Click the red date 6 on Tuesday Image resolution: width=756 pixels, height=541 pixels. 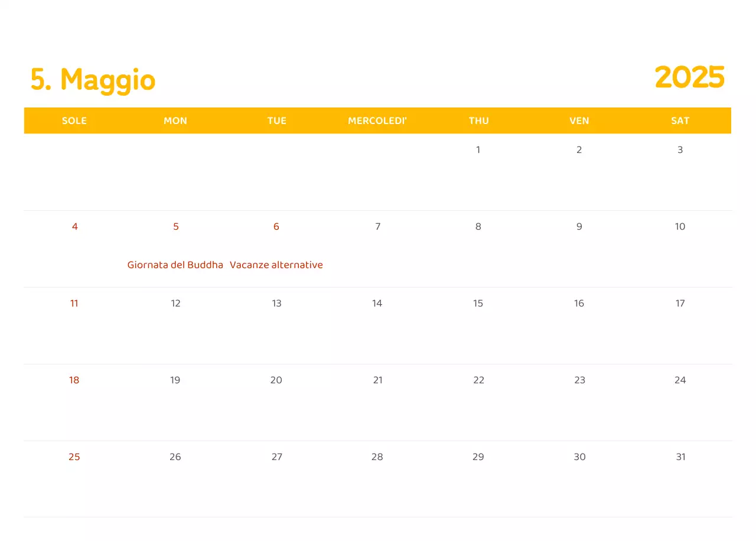[276, 226]
